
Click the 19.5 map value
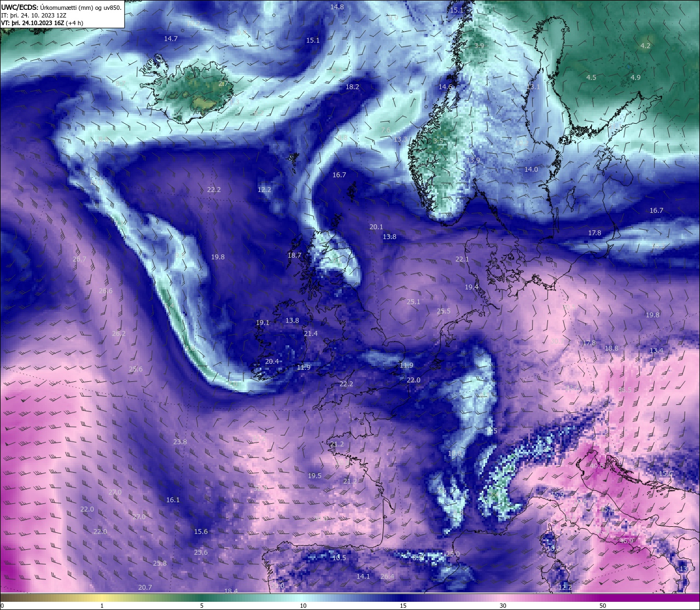click(314, 476)
